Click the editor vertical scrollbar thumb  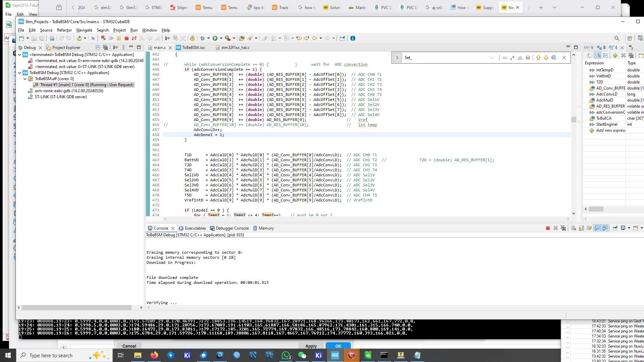point(574,119)
